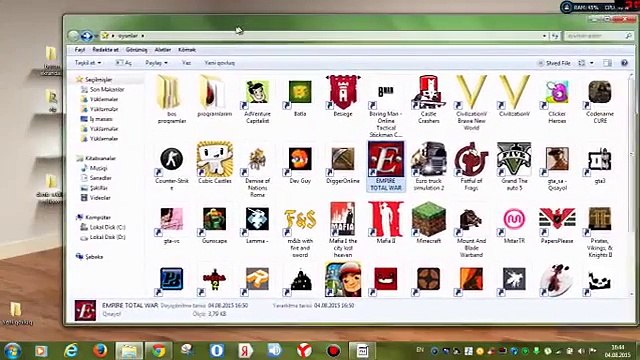
Task: Open the Kömək menu
Action: point(187,50)
